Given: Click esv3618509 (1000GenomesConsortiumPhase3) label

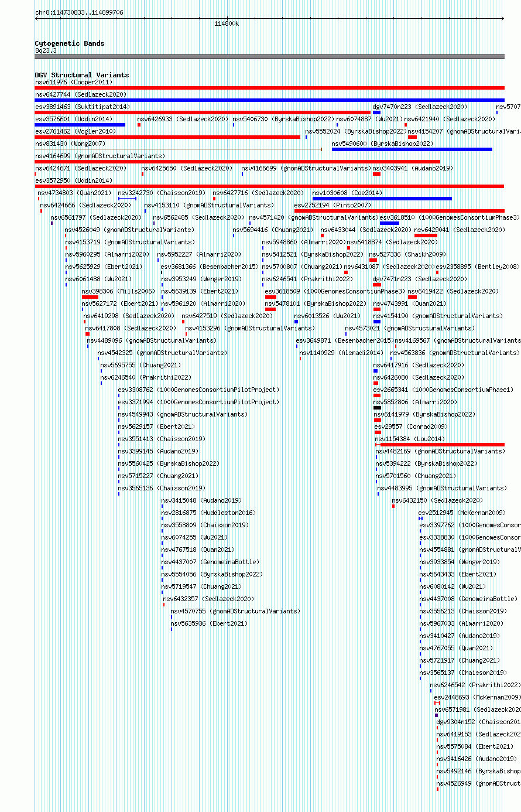Looking at the screenshot, I should coord(335,291).
